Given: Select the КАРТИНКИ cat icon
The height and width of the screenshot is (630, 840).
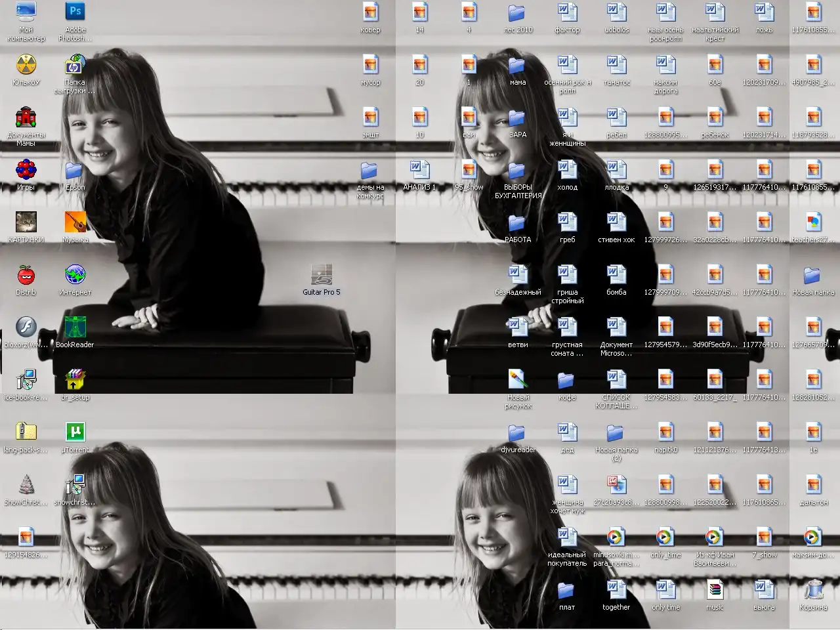Looking at the screenshot, I should click(26, 222).
